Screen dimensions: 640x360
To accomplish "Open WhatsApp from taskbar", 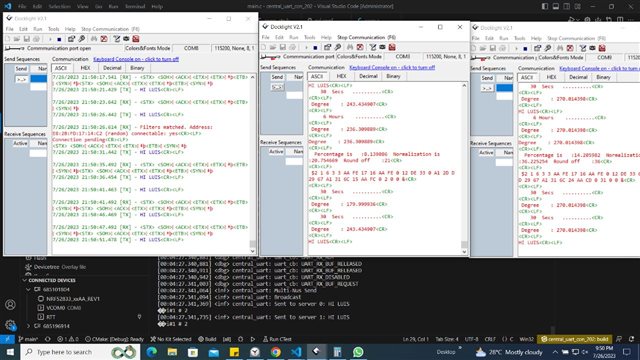I will (358, 352).
